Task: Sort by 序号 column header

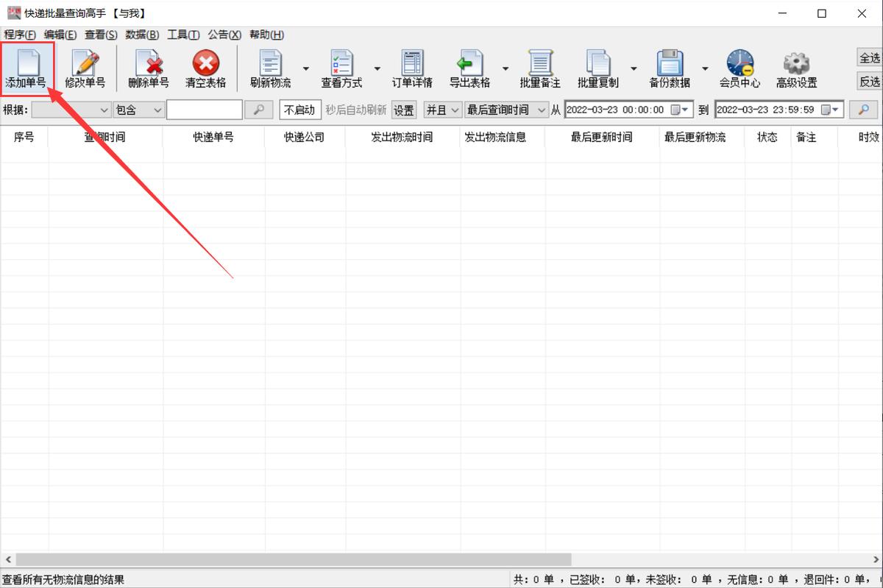Action: pyautogui.click(x=24, y=137)
